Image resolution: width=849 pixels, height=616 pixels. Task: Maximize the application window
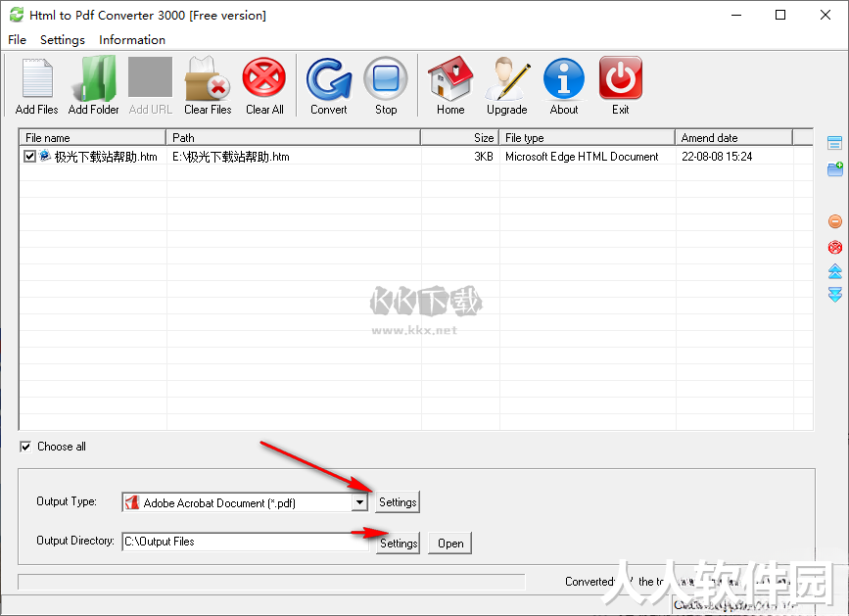pyautogui.click(x=780, y=15)
